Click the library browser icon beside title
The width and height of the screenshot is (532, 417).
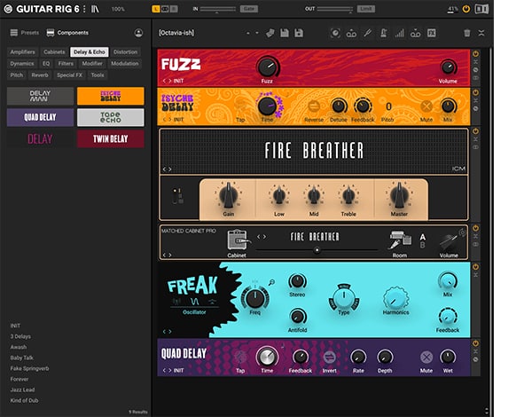coord(95,8)
